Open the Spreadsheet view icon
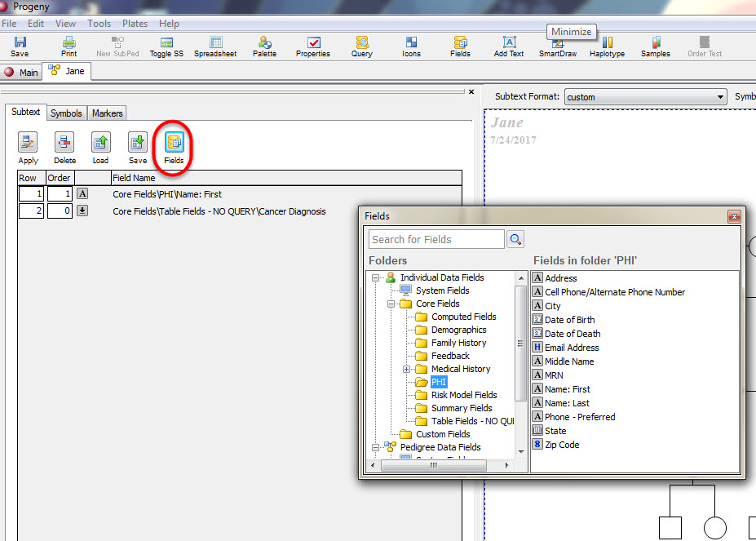Viewport: 756px width, 541px height. [215, 47]
